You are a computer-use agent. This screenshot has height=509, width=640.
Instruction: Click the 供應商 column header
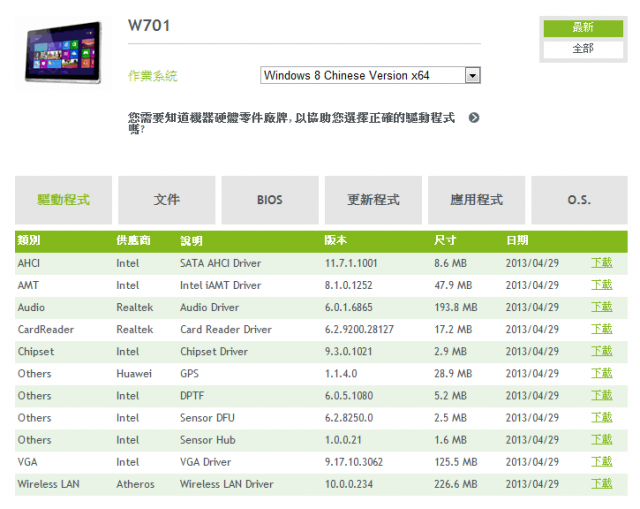pyautogui.click(x=133, y=240)
